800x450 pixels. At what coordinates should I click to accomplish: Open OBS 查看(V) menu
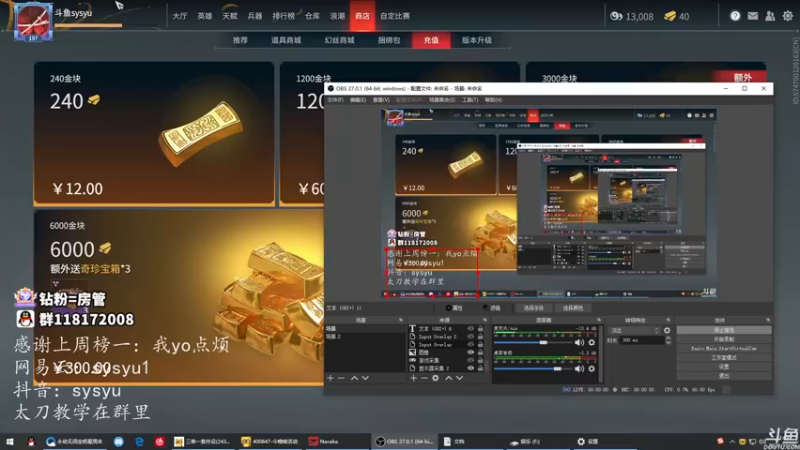[381, 100]
